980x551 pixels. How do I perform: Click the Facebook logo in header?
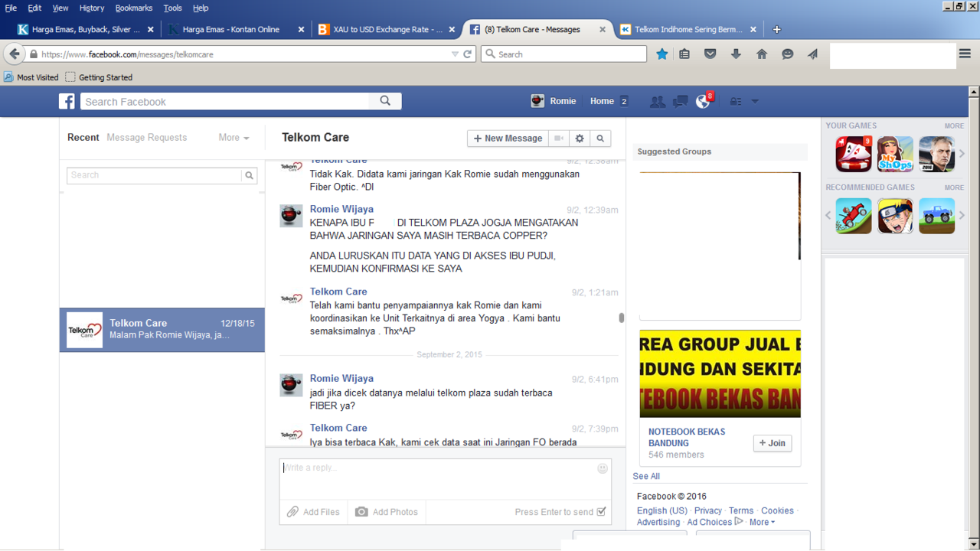[67, 101]
